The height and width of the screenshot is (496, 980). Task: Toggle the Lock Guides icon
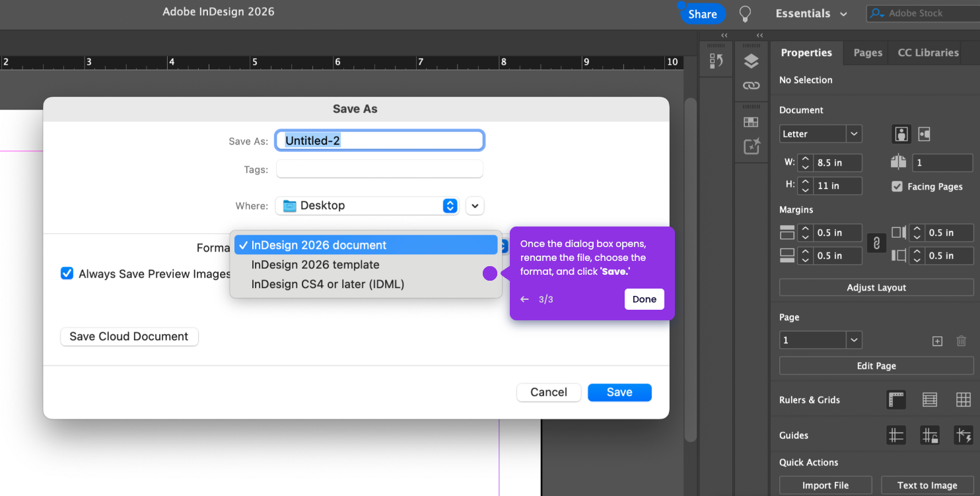click(x=930, y=435)
